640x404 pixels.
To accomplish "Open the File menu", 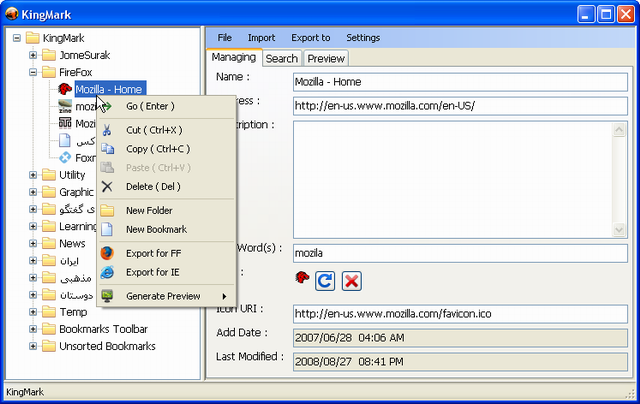I will [224, 38].
